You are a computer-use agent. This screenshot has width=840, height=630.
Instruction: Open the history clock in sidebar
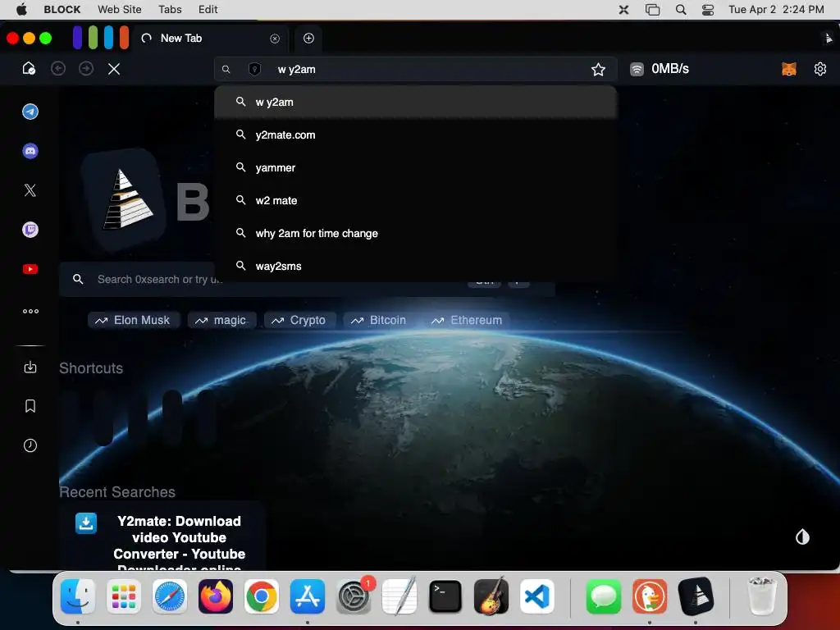[x=30, y=445]
